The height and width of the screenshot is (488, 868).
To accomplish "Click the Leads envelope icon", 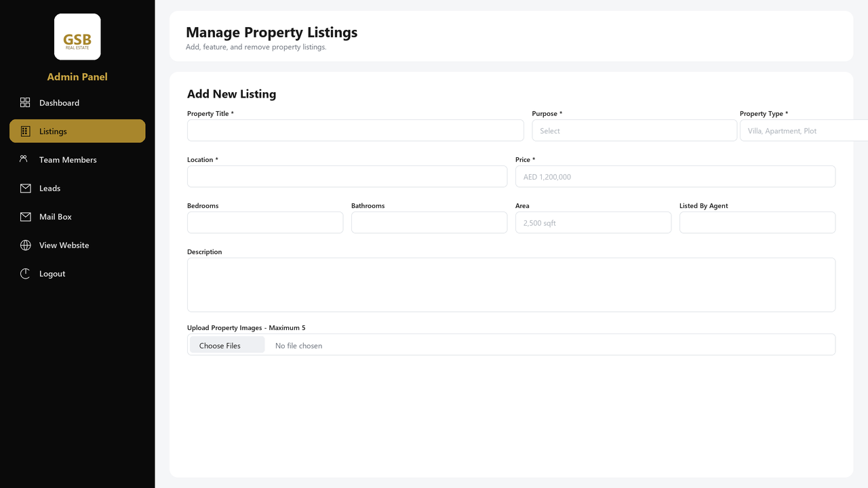I will (25, 188).
